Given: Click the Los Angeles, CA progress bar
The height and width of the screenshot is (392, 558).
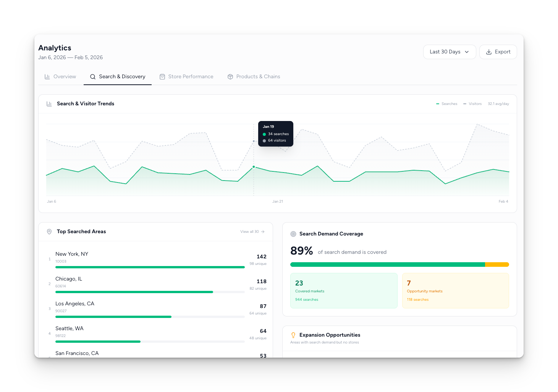Looking at the screenshot, I should click(150, 317).
